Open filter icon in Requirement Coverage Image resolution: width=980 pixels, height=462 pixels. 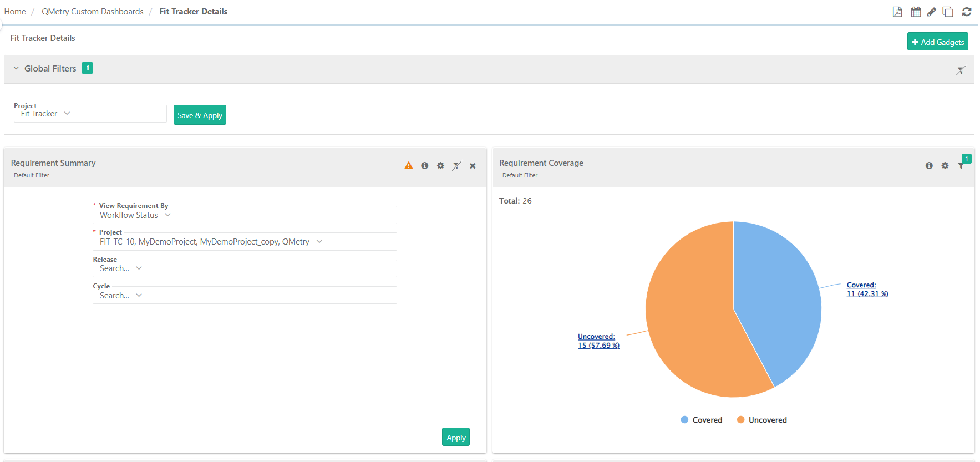(x=961, y=165)
